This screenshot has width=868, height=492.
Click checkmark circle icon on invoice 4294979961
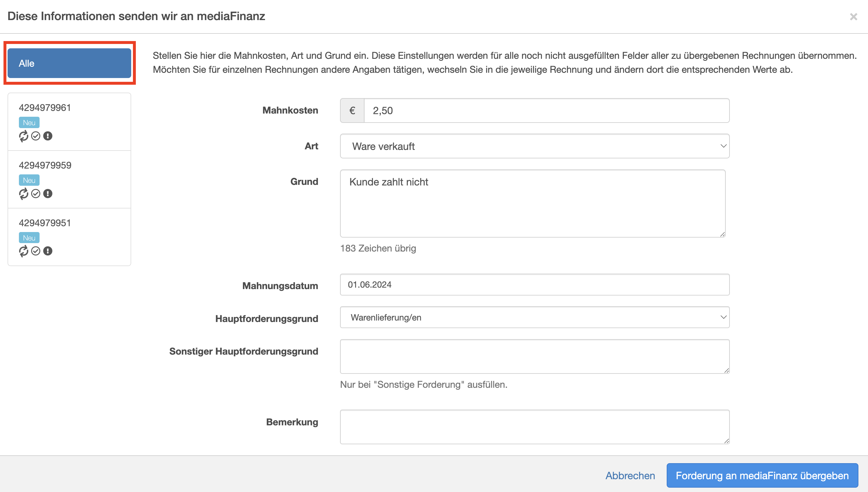(x=35, y=136)
